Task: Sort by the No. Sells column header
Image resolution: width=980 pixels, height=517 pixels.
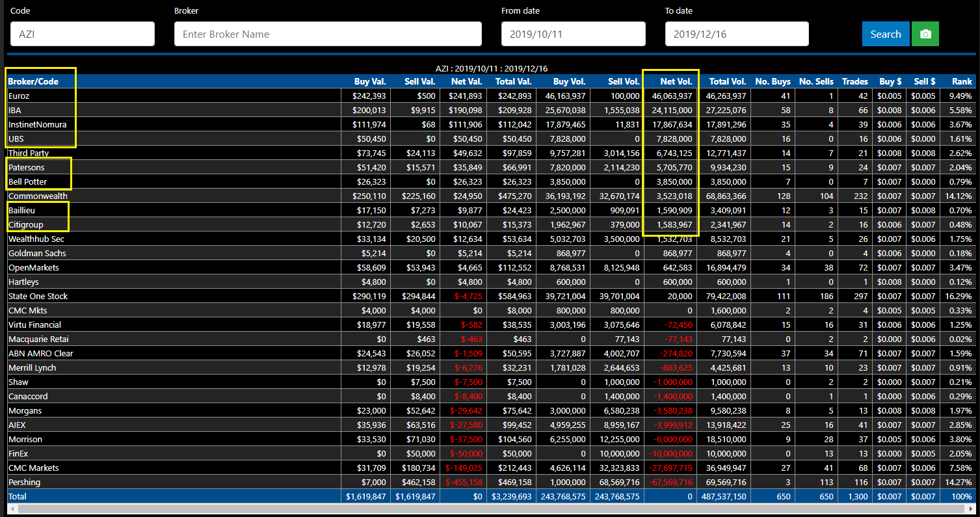Action: click(816, 81)
